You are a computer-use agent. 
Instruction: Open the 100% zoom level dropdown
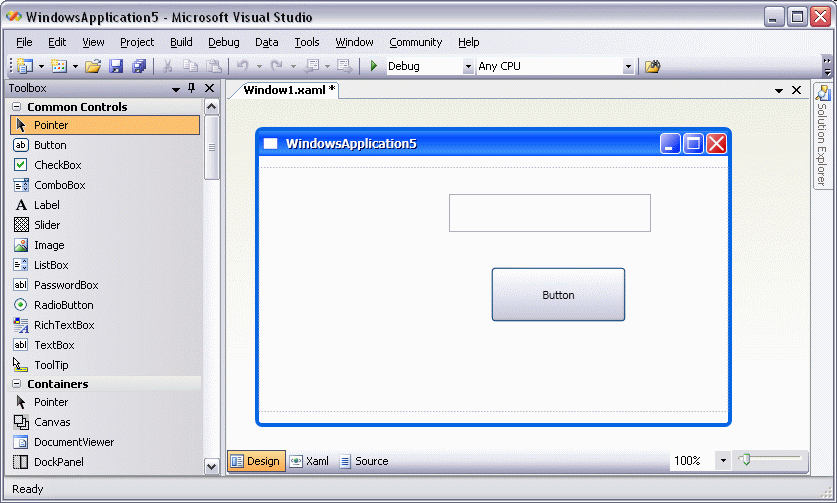pos(723,460)
